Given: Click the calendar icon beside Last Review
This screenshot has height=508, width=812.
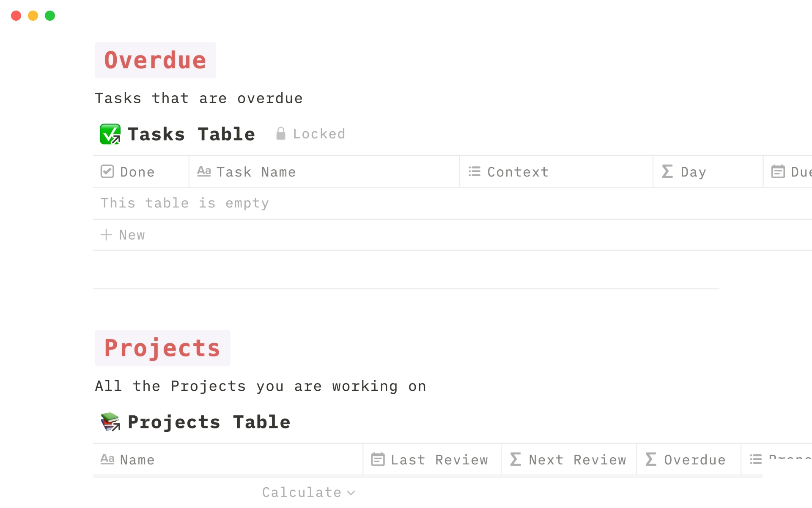Looking at the screenshot, I should pos(378,459).
